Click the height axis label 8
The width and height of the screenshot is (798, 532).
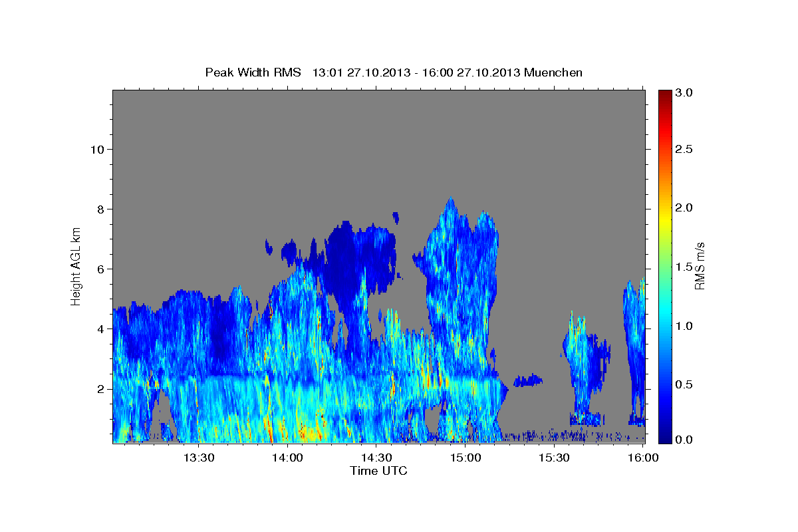(x=100, y=209)
